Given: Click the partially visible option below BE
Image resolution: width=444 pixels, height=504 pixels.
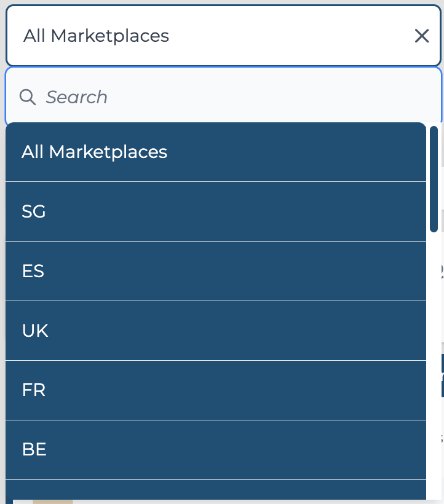Looking at the screenshot, I should [x=216, y=490].
